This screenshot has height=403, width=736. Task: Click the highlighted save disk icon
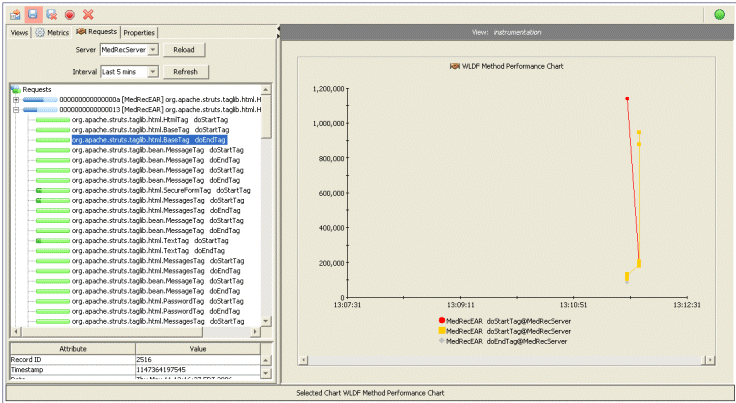coord(34,15)
